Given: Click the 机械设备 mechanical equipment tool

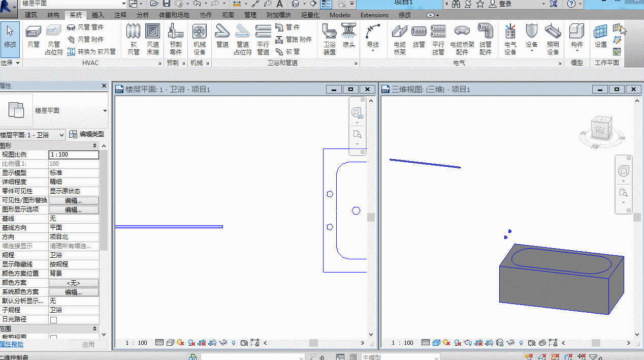Looking at the screenshot, I should 200,40.
